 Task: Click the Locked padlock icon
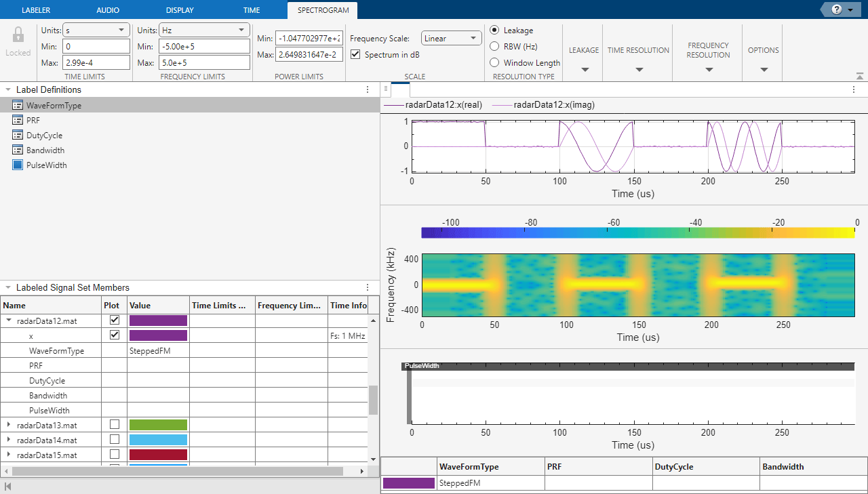tap(18, 35)
